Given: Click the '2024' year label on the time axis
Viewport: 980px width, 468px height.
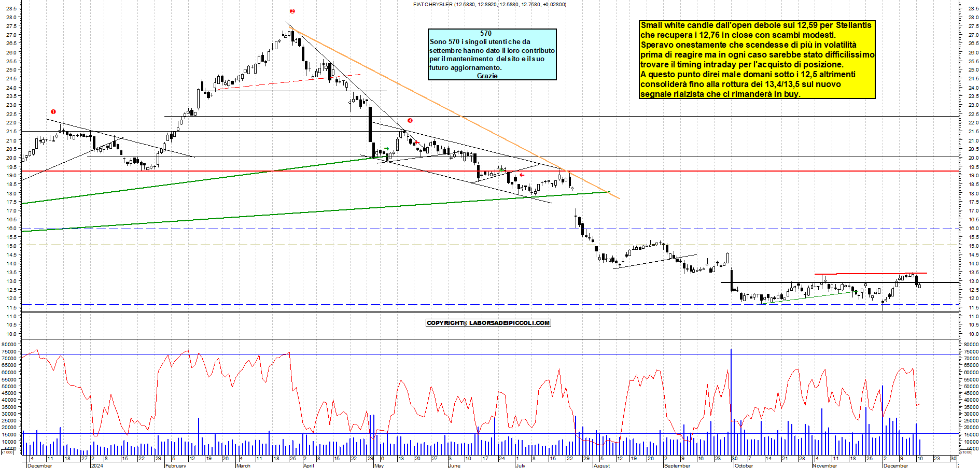Looking at the screenshot, I should tap(97, 465).
